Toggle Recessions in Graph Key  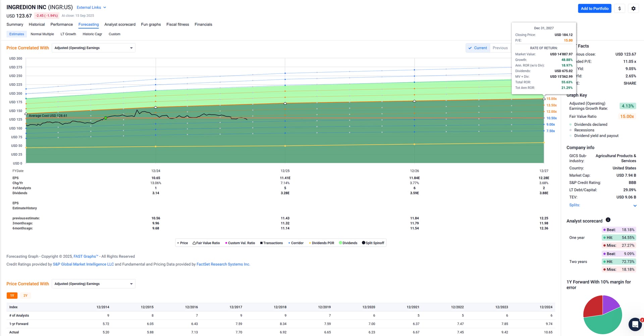click(x=584, y=130)
